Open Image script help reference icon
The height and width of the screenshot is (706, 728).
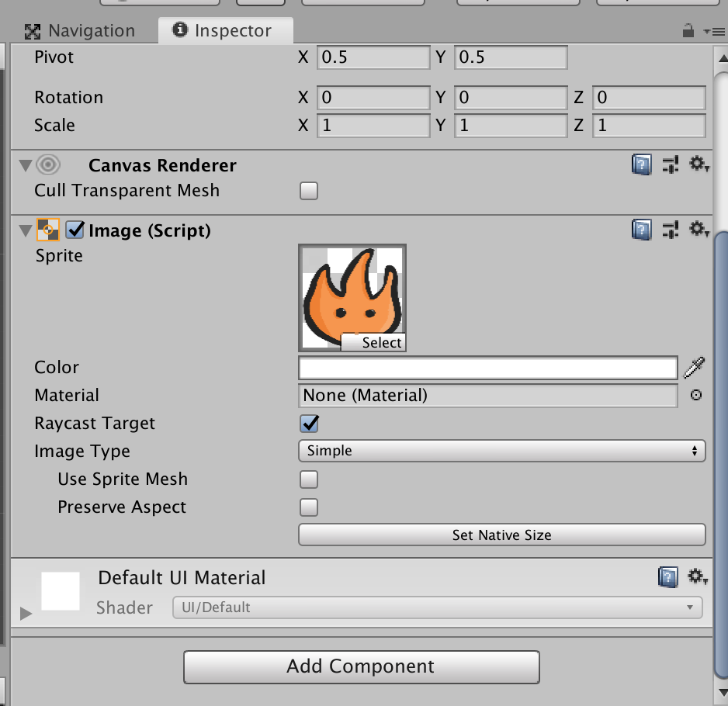coord(641,230)
